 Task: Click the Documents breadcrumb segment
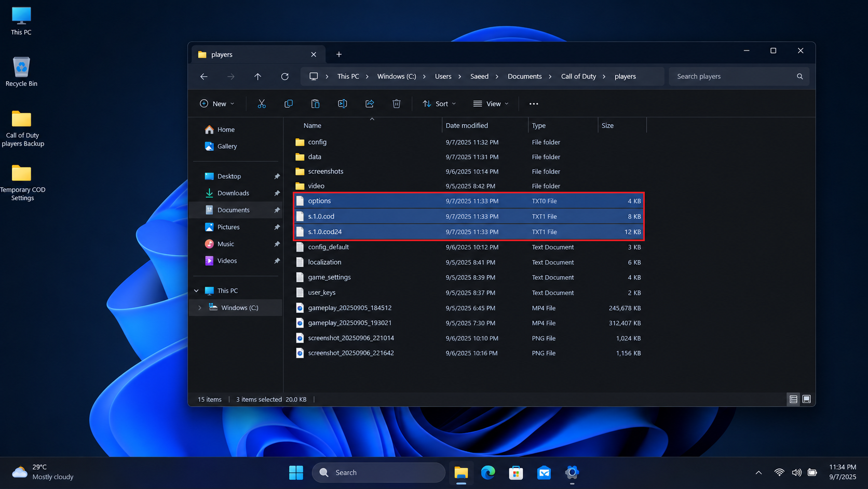tap(524, 76)
